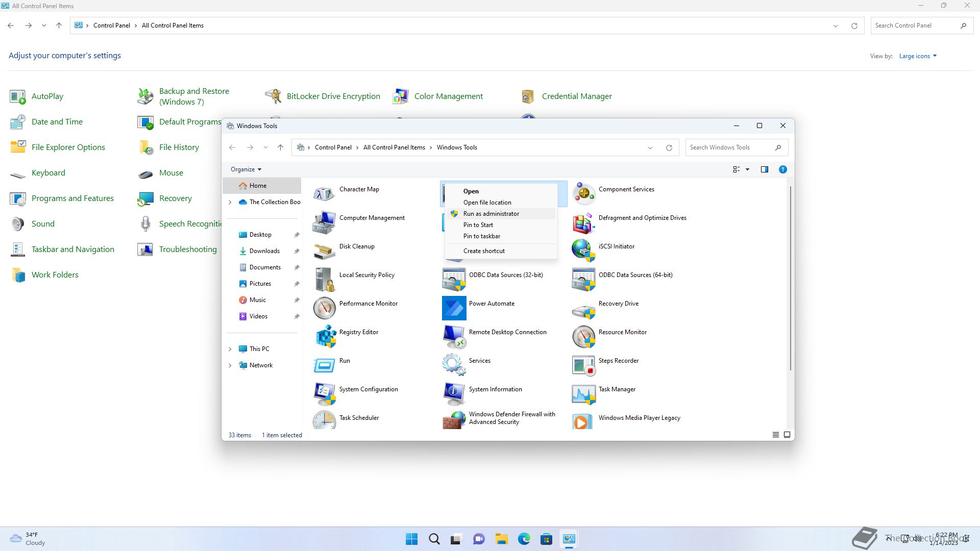The height and width of the screenshot is (551, 980).
Task: Open Computer Management icon
Action: pyautogui.click(x=325, y=222)
